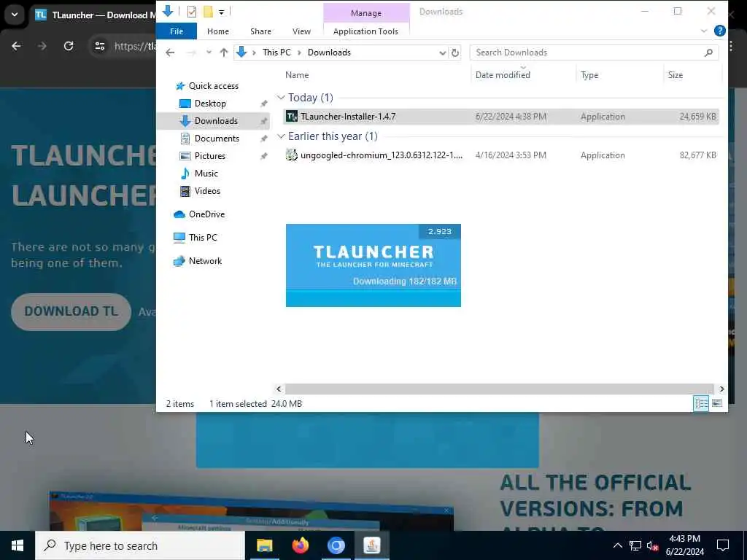The width and height of the screenshot is (747, 560).
Task: Sort files by Name column
Action: [x=297, y=75]
